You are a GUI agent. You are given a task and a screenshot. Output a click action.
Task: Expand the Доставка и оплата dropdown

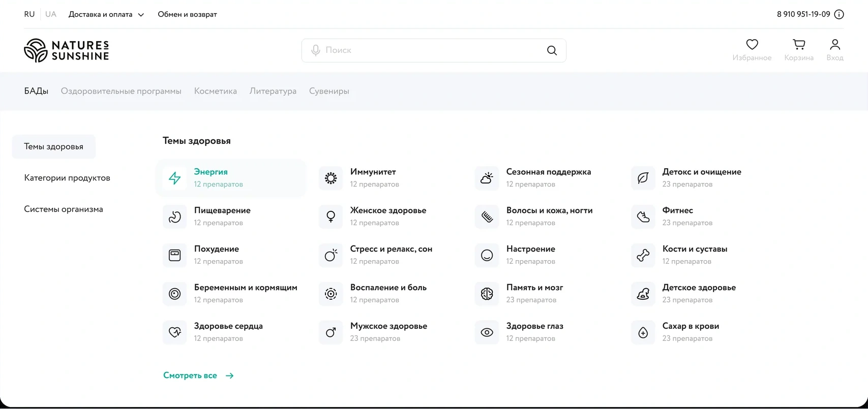point(106,14)
